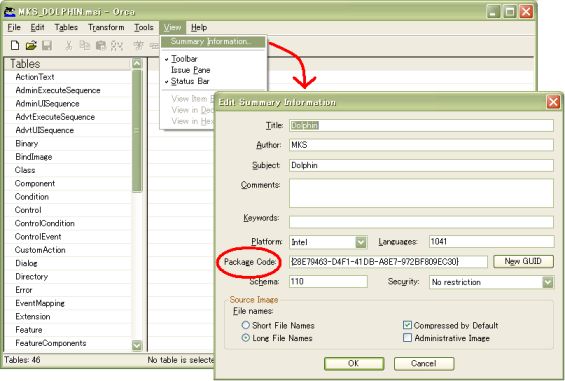
Task: Open the Edit menu
Action: point(37,27)
